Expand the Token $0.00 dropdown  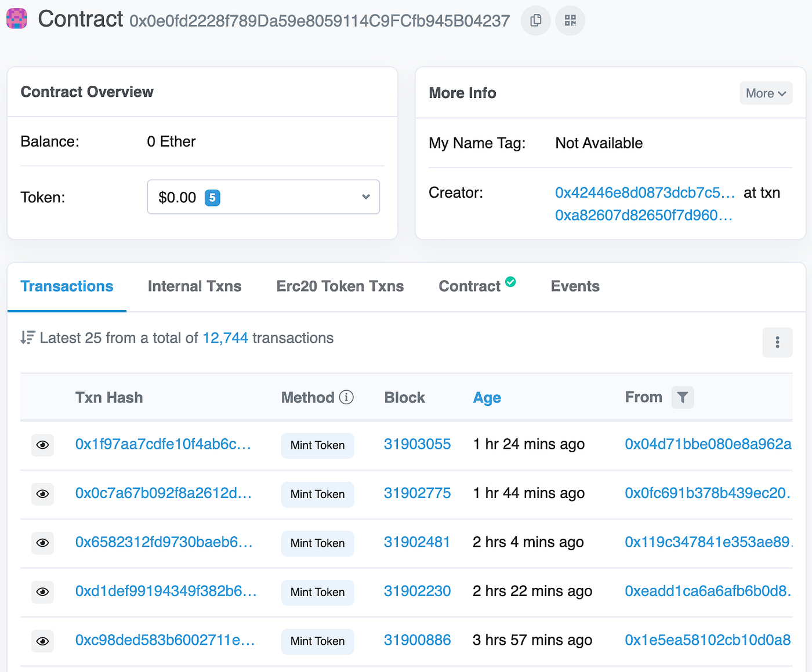coord(263,197)
